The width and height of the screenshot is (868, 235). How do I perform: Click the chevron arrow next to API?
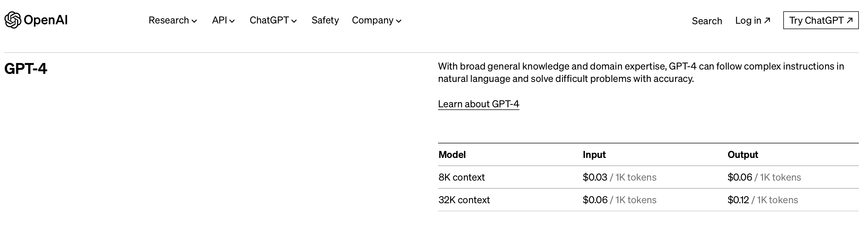pos(232,21)
